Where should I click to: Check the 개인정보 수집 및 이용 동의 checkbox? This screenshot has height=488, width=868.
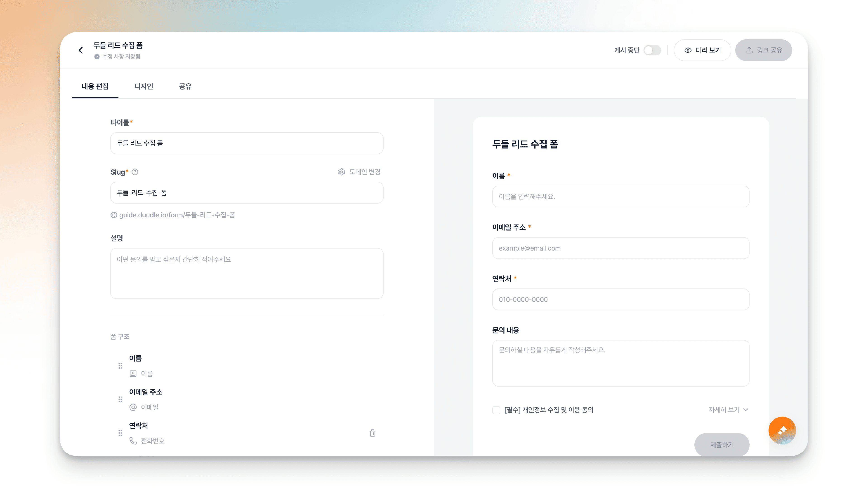(496, 410)
